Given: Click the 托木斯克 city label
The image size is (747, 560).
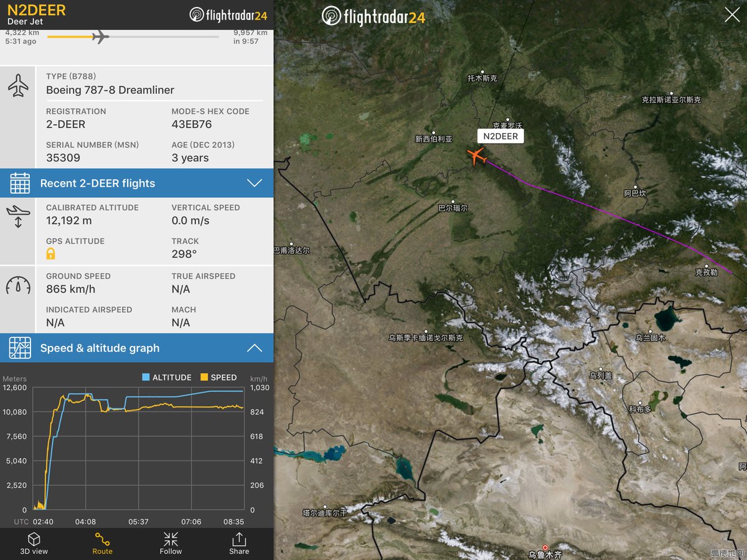Looking at the screenshot, I should (x=482, y=78).
